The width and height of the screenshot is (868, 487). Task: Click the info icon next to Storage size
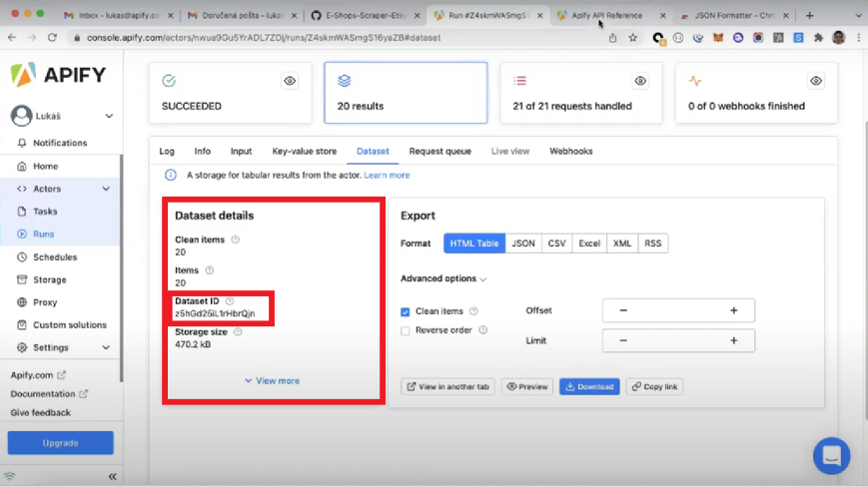coord(238,331)
